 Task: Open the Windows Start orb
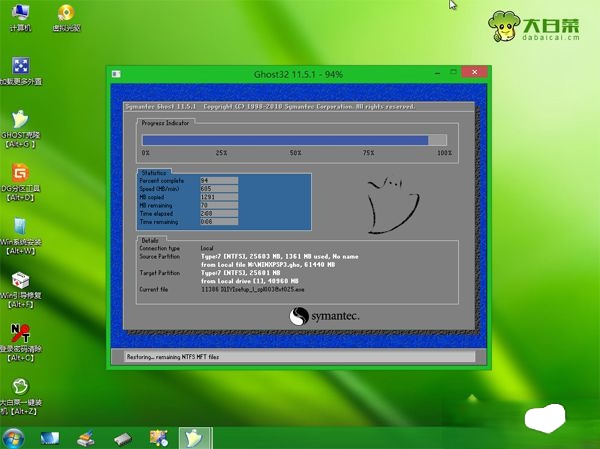[13, 438]
